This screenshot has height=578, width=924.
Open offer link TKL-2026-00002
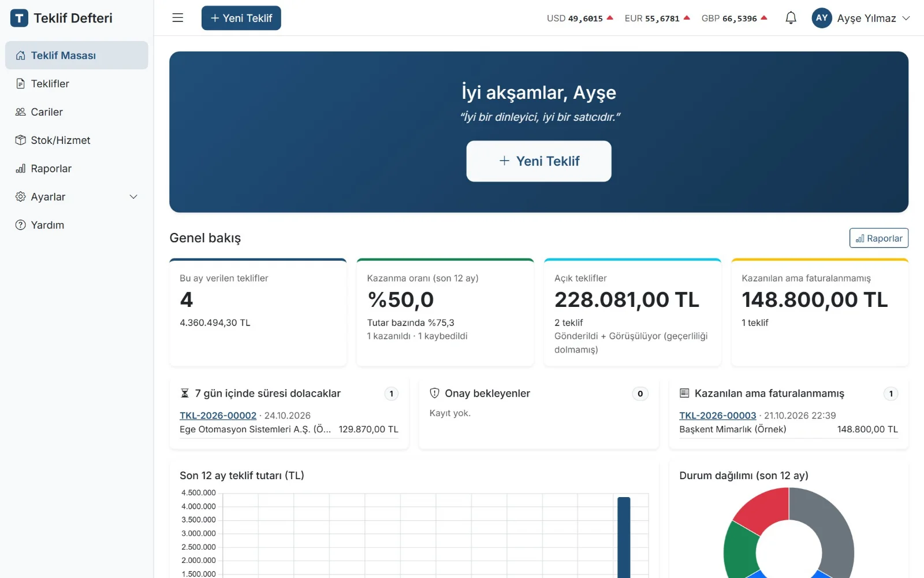[218, 416]
